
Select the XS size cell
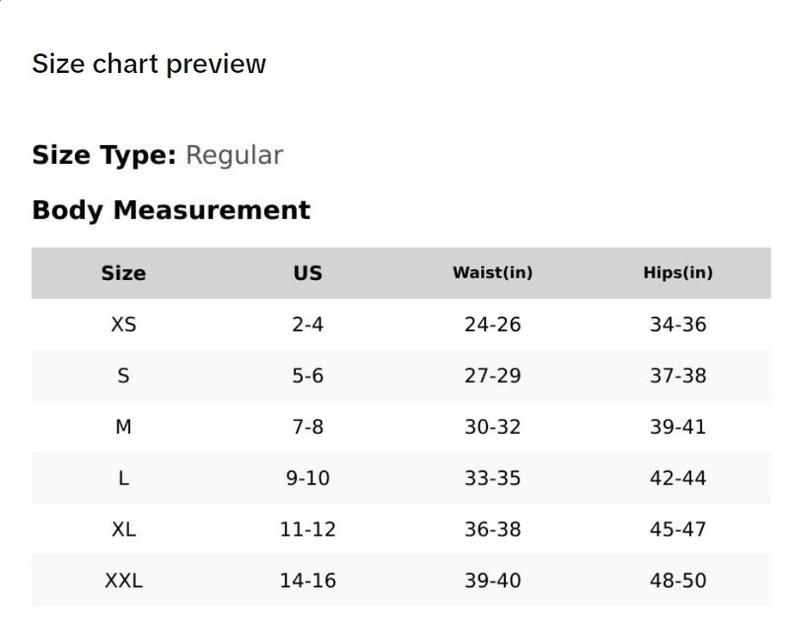(123, 324)
